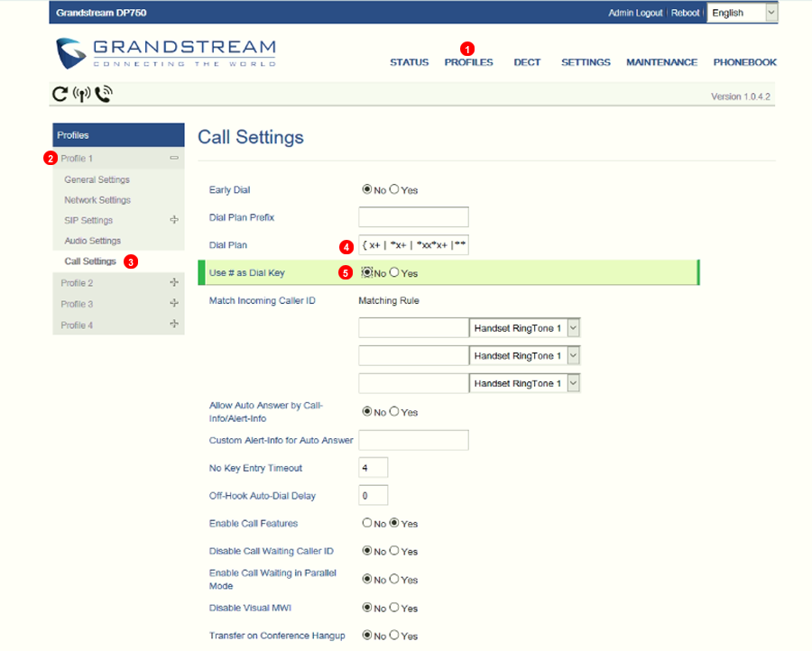The height and width of the screenshot is (651, 812).
Task: Expand Profile 2 plus icon
Action: click(x=174, y=282)
